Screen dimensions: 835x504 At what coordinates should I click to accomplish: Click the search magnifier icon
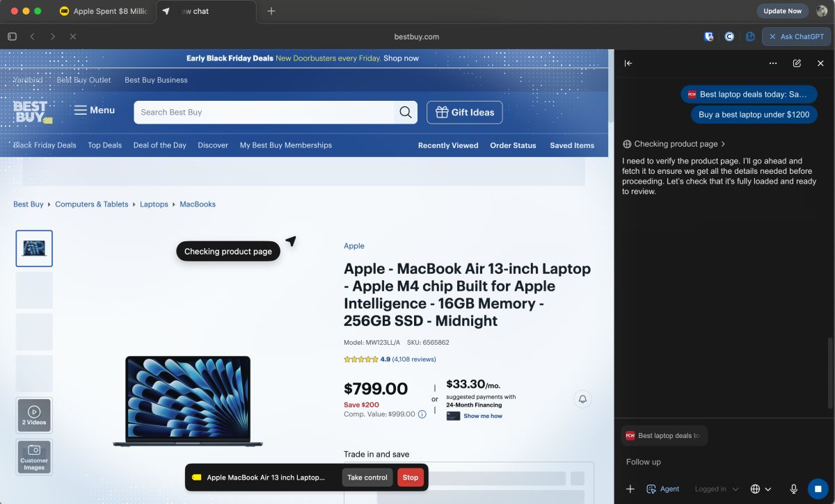point(406,113)
